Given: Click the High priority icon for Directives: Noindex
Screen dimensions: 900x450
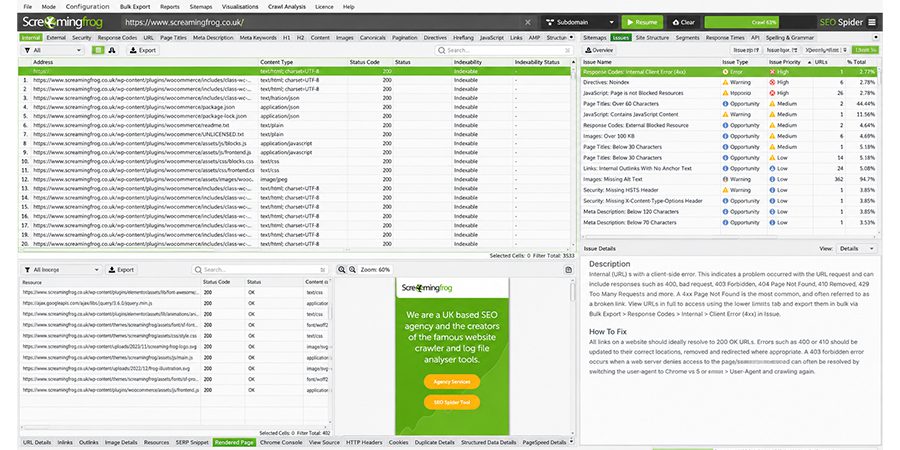Looking at the screenshot, I should 773,83.
